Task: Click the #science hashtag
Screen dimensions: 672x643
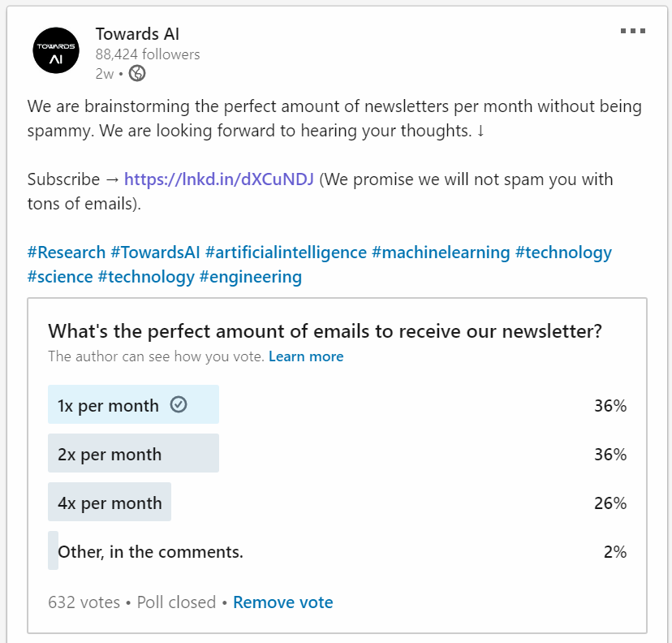Action: 60,277
